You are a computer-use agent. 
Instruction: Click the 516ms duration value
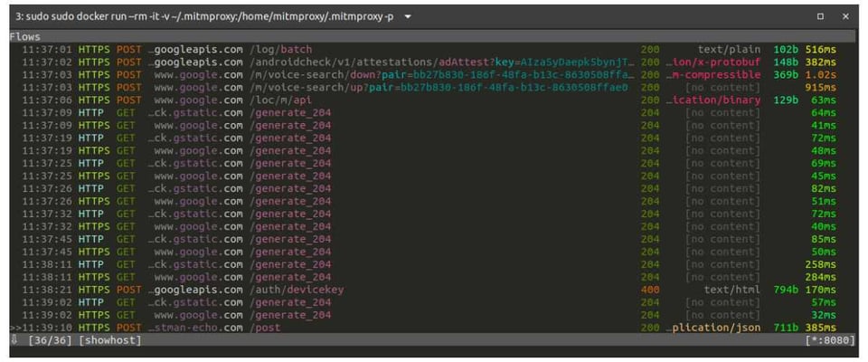[820, 50]
